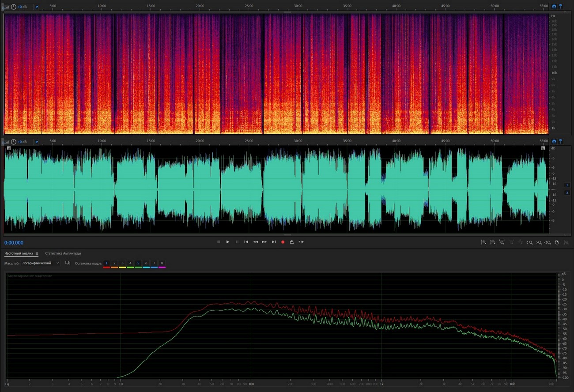Open the Частотный анализ panel menu icon
This screenshot has height=392, width=574.
[x=37, y=253]
